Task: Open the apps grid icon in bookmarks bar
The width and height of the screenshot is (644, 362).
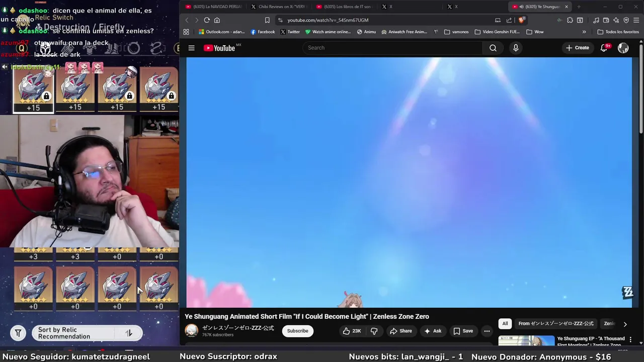Action: 186,32
